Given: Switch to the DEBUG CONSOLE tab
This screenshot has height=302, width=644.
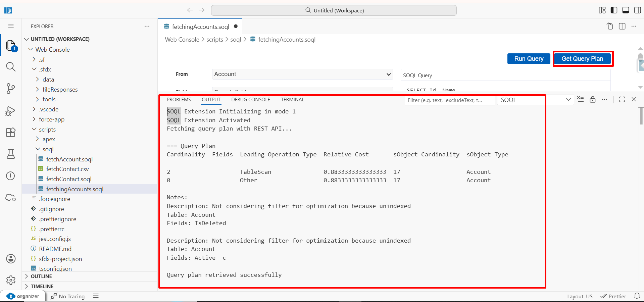Looking at the screenshot, I should (x=251, y=100).
